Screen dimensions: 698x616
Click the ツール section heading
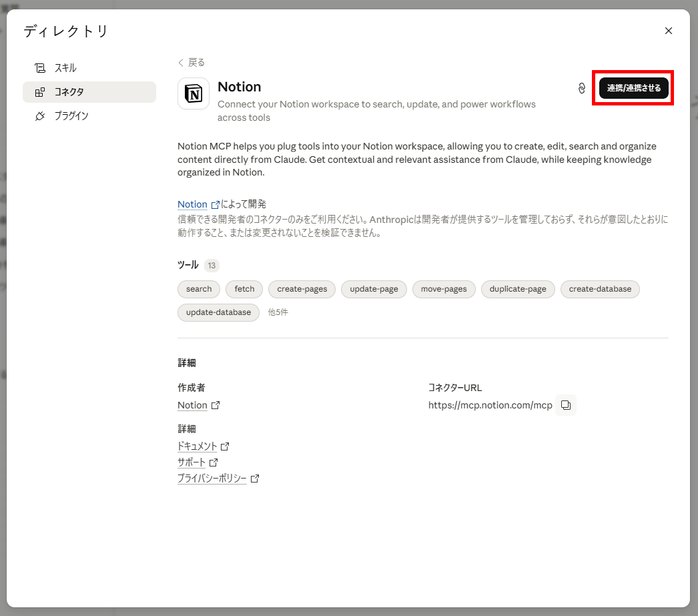point(188,265)
